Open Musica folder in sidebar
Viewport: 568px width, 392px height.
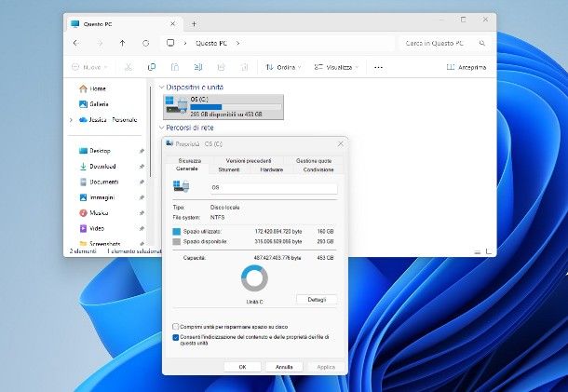pyautogui.click(x=94, y=213)
